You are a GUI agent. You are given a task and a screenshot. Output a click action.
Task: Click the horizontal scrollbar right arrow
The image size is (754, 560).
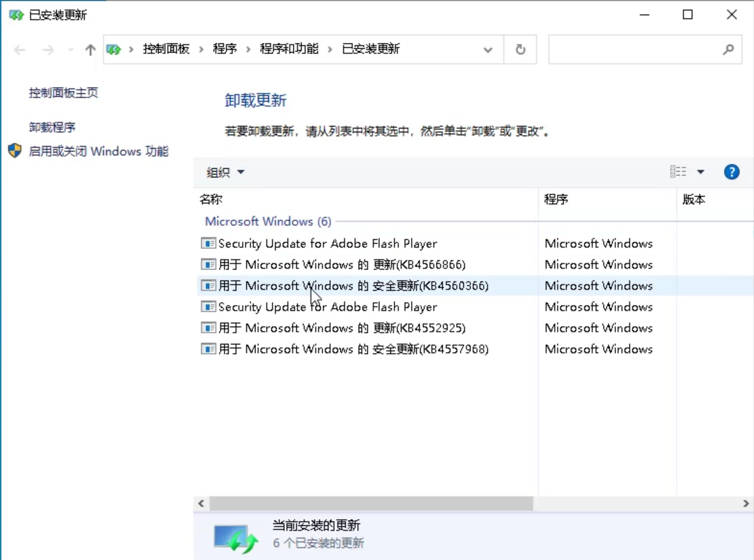click(x=746, y=504)
